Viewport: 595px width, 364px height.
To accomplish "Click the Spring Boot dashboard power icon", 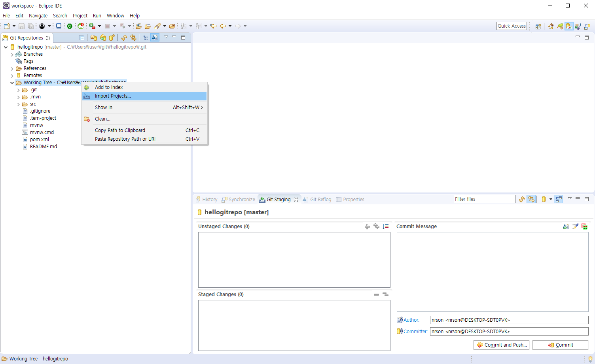I will (x=70, y=26).
